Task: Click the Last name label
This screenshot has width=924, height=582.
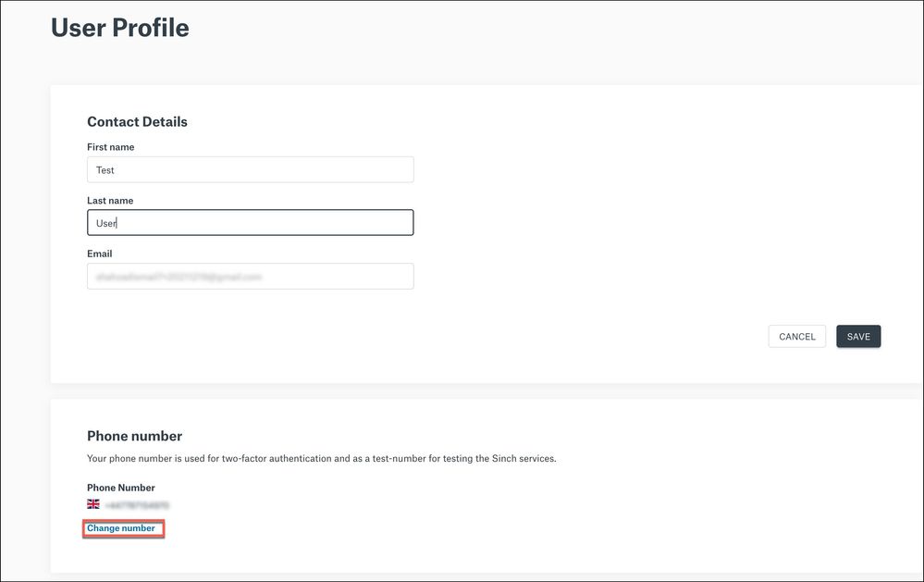Action: click(110, 201)
